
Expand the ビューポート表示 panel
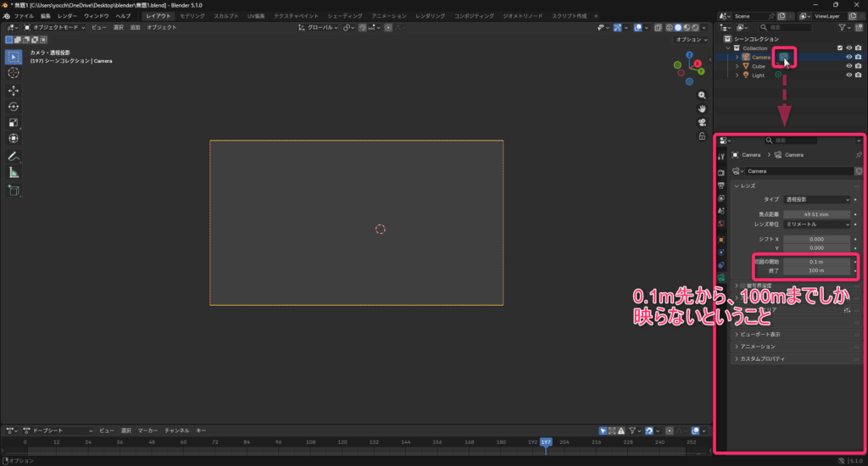pos(758,335)
